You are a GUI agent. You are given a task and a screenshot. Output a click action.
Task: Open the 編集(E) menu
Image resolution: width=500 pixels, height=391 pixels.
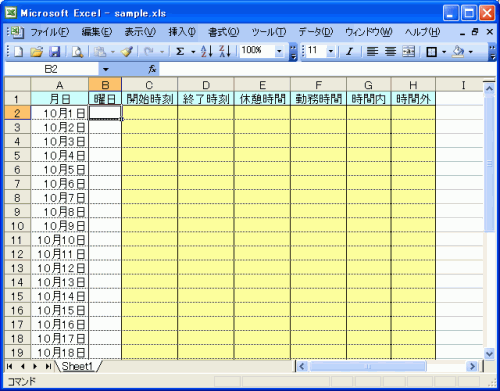(97, 32)
